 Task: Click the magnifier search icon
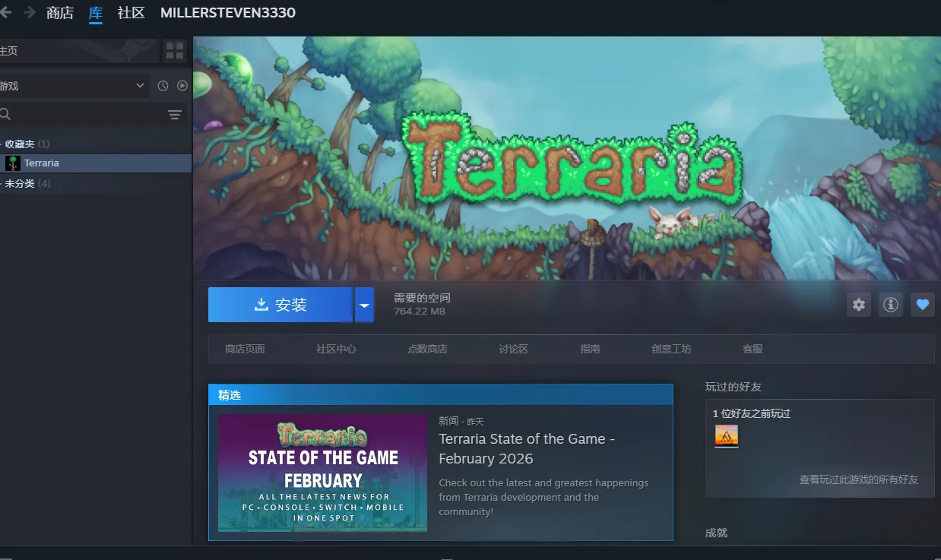[5, 115]
